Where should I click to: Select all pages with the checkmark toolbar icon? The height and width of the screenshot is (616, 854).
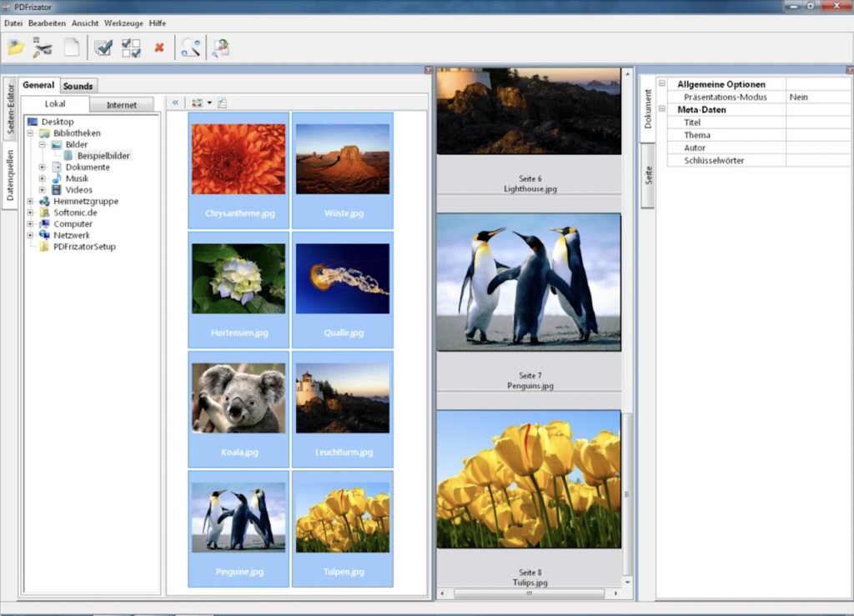coord(103,48)
